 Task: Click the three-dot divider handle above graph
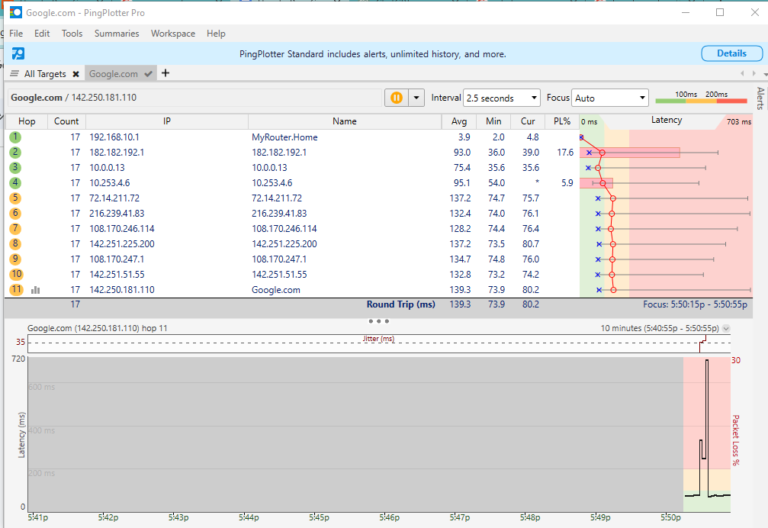(379, 321)
